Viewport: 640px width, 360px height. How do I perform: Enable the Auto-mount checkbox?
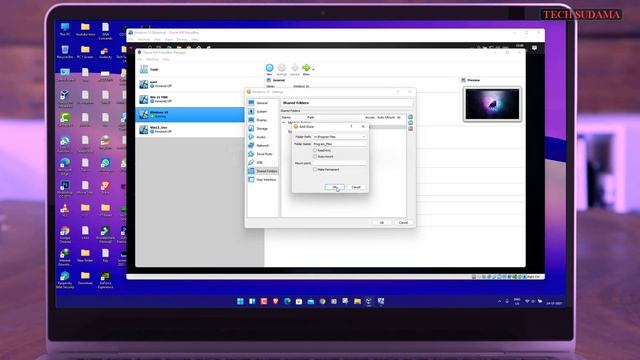pyautogui.click(x=315, y=156)
